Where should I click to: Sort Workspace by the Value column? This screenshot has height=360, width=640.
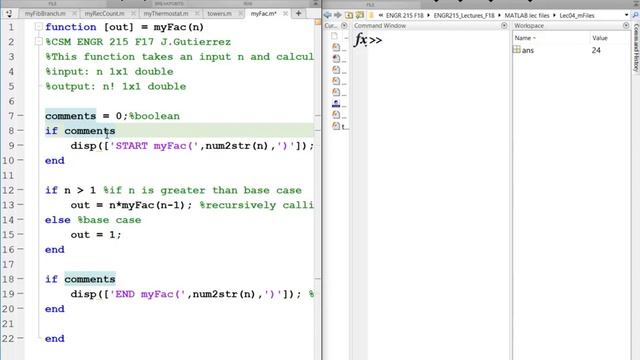pyautogui.click(x=600, y=38)
